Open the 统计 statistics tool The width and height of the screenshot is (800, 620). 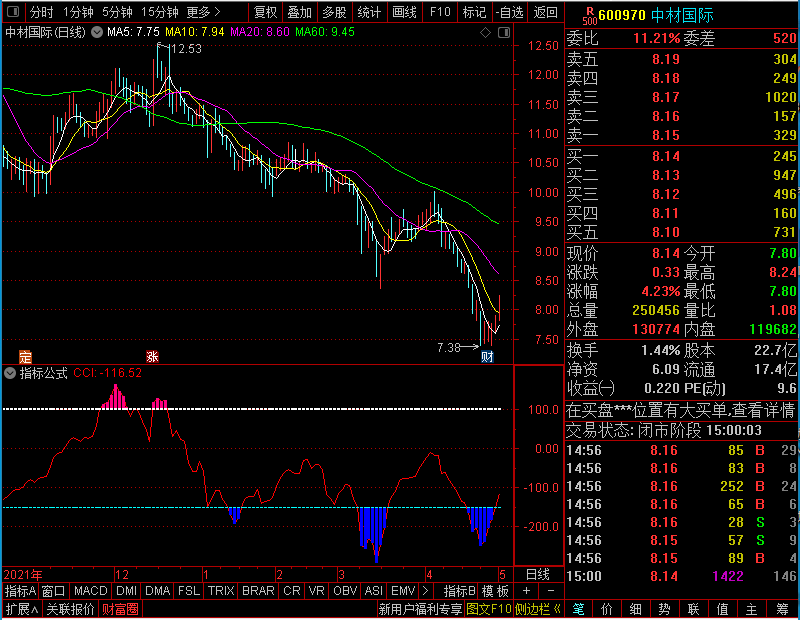tap(369, 12)
